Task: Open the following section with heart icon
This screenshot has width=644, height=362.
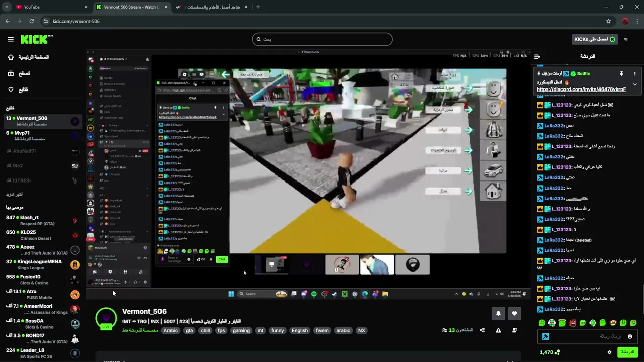Action: pos(18,89)
